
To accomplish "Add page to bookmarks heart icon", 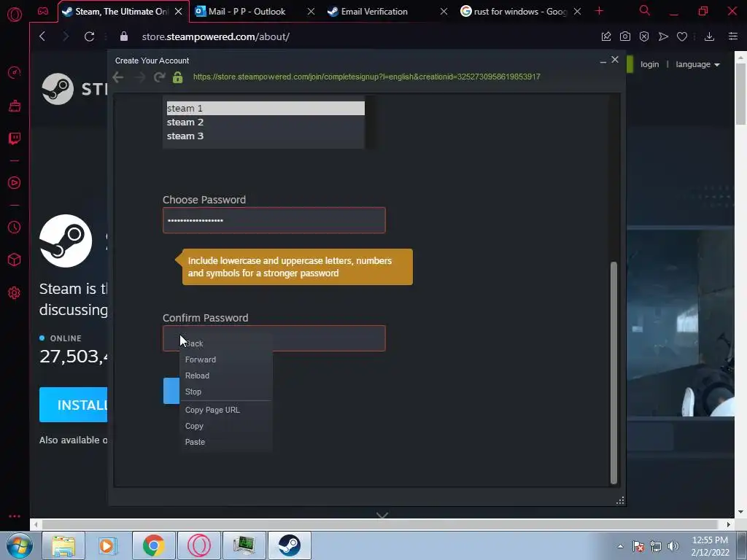I will tap(682, 36).
